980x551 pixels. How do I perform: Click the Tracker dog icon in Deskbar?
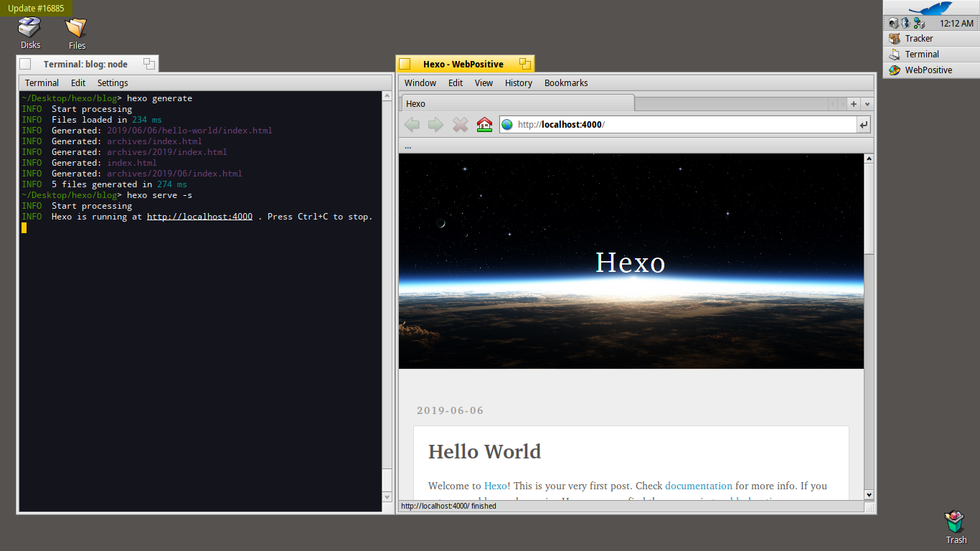[x=894, y=39]
